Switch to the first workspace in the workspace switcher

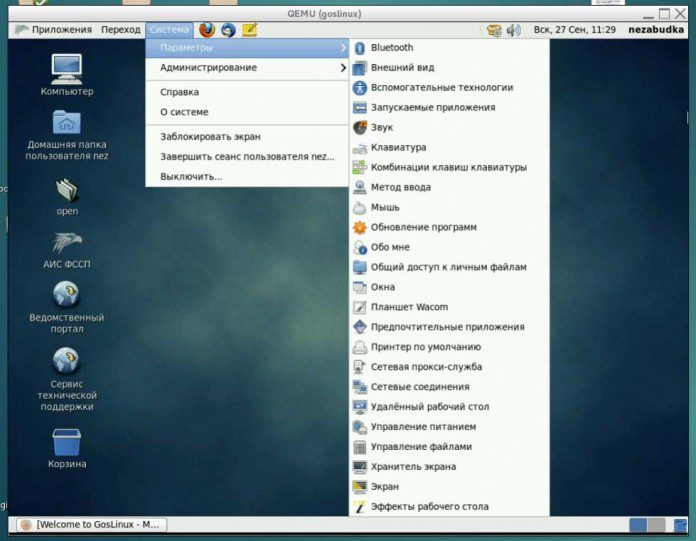638,525
